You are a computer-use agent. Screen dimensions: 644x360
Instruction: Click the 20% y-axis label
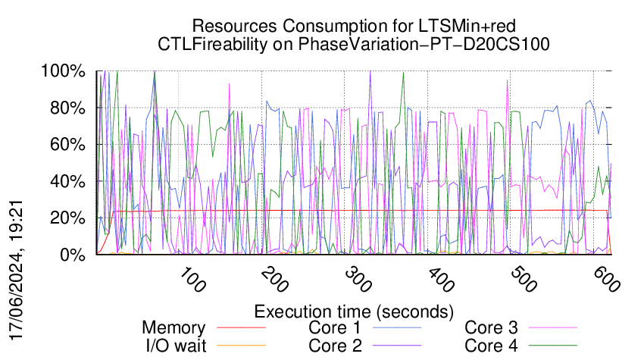(x=67, y=218)
